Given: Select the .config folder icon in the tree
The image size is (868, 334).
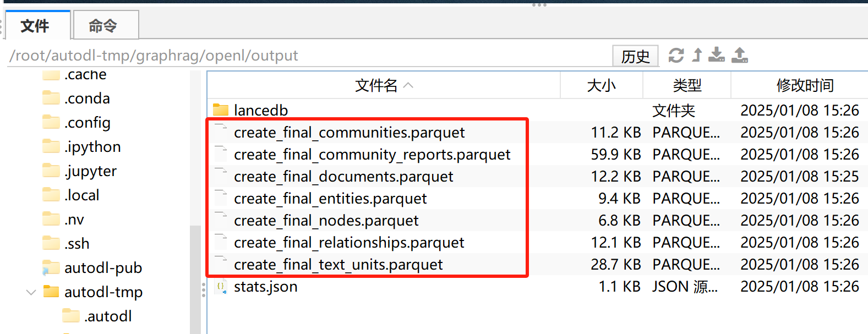Looking at the screenshot, I should pyautogui.click(x=51, y=122).
